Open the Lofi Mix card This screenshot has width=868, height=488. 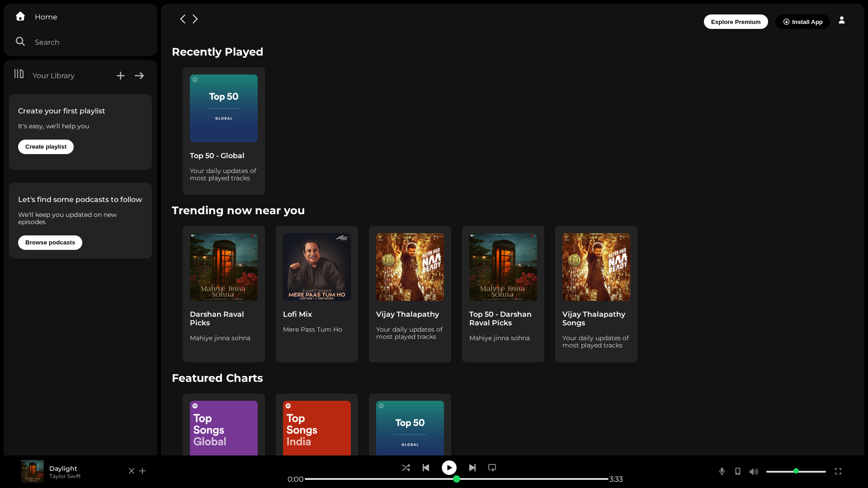pos(317,294)
